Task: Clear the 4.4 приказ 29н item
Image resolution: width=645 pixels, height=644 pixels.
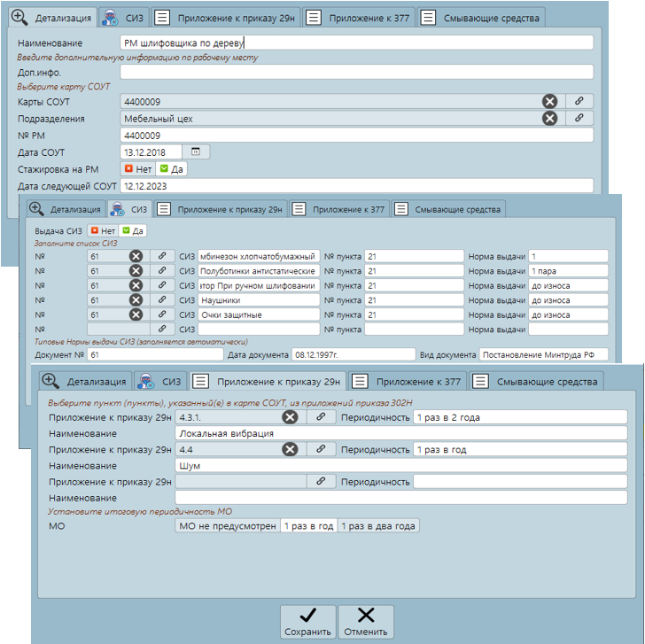Action: click(x=290, y=449)
